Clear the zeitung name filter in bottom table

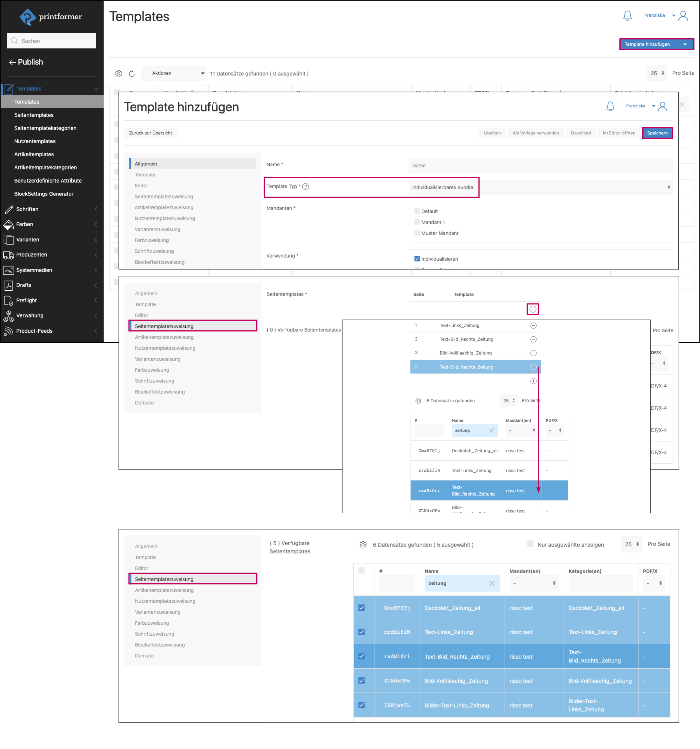pos(492,583)
